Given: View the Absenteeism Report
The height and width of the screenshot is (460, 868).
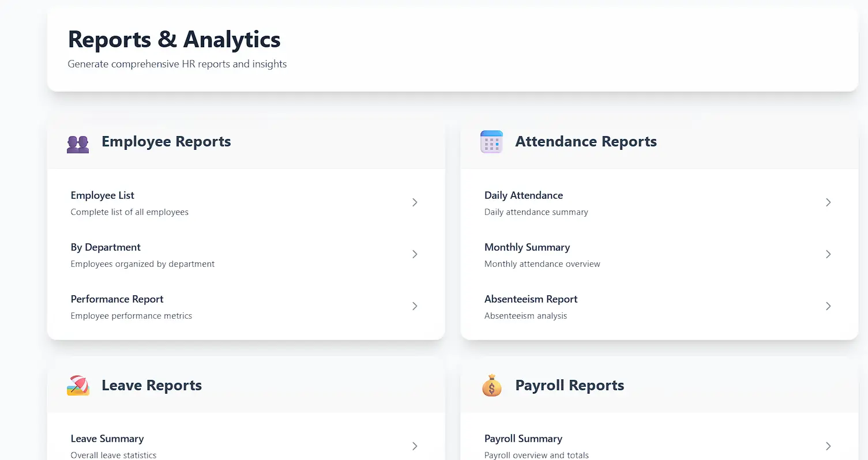Looking at the screenshot, I should click(531, 300).
